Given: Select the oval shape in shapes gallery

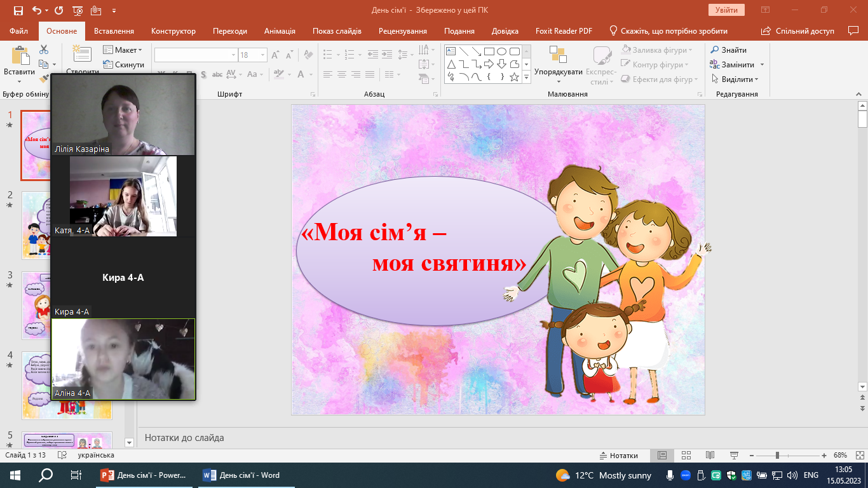Looking at the screenshot, I should coord(501,51).
